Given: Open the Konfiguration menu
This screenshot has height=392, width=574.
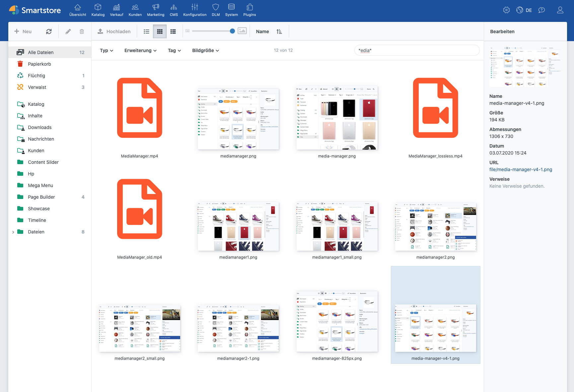Looking at the screenshot, I should (x=195, y=10).
